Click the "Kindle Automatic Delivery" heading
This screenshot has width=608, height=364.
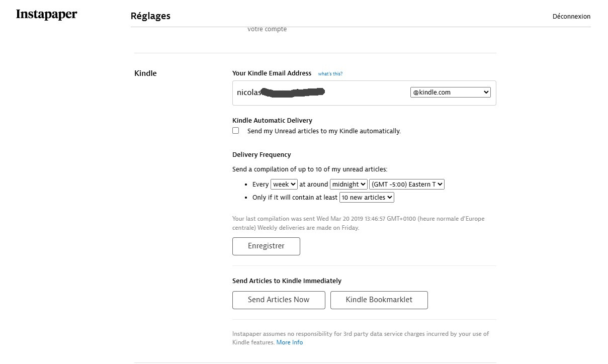tap(272, 121)
